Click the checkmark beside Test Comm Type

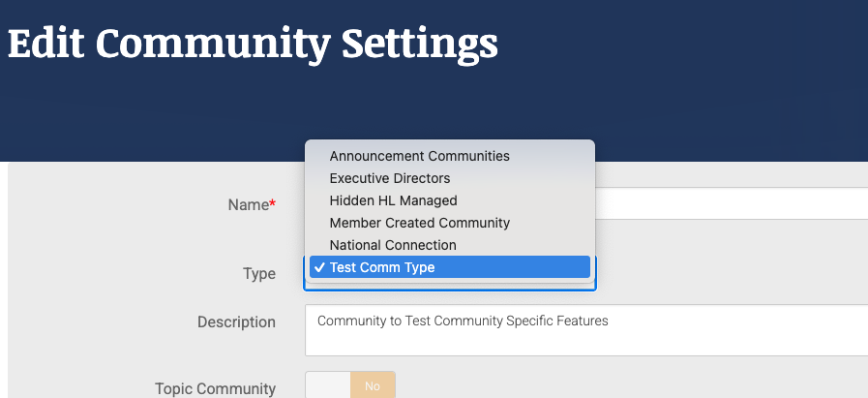pyautogui.click(x=318, y=267)
